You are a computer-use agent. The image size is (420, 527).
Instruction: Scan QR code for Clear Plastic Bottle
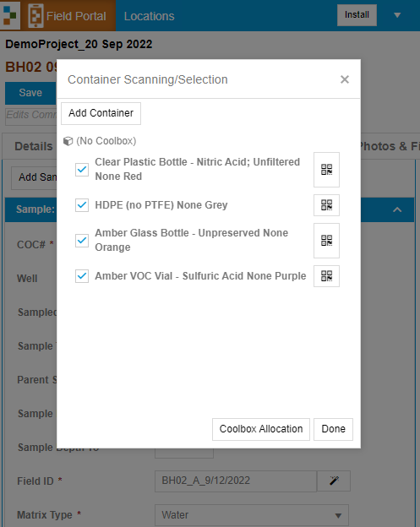[x=326, y=170]
